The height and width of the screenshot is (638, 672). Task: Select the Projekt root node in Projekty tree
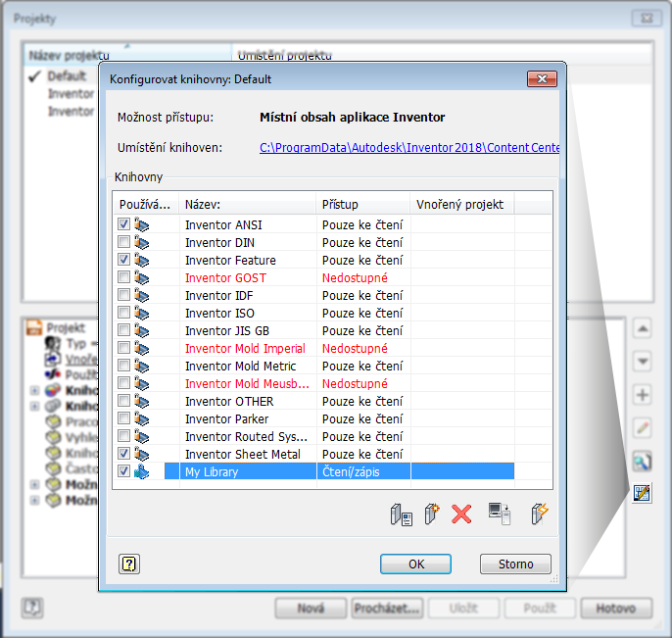(x=66, y=327)
